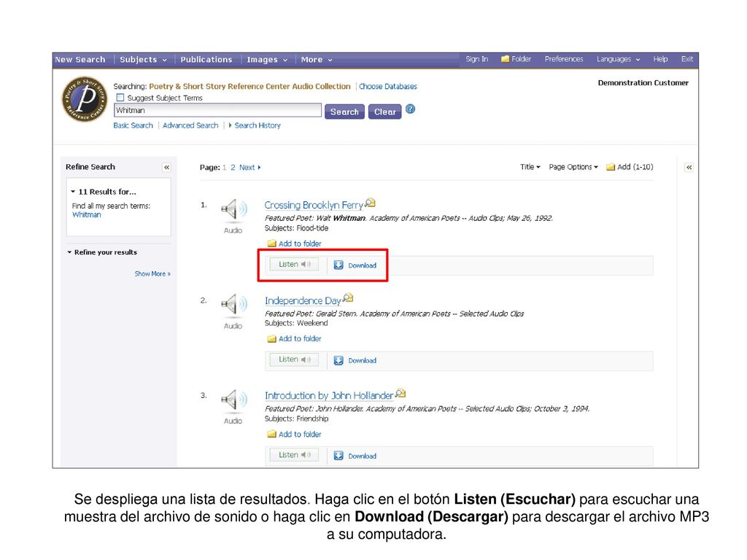Image resolution: width=747 pixels, height=560 pixels.
Task: Open the Images dropdown menu
Action: [267, 60]
